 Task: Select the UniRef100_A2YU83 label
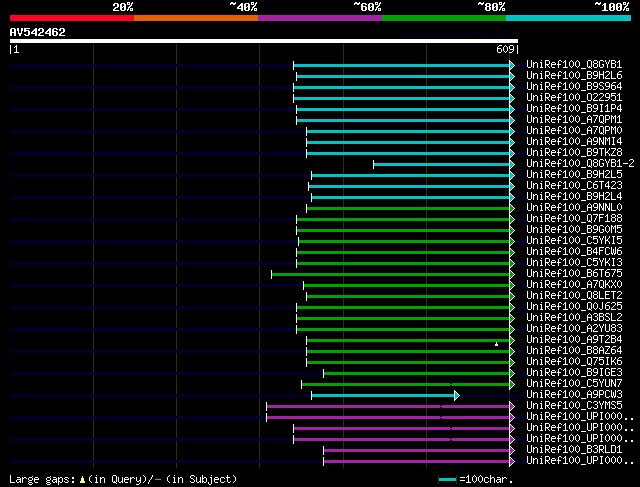574,329
